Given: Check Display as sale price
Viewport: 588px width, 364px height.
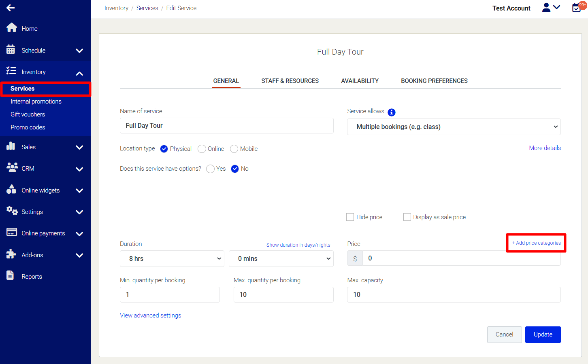Looking at the screenshot, I should tap(407, 217).
